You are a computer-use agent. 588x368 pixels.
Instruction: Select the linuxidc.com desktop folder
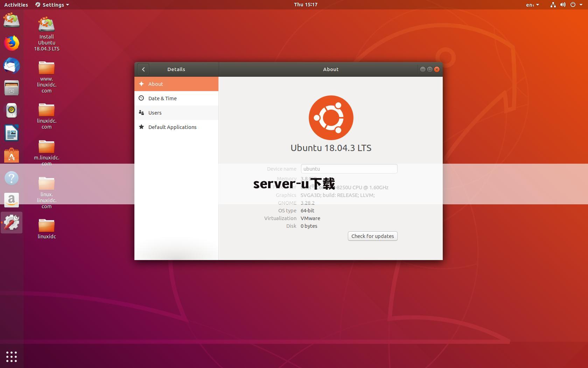47,116
